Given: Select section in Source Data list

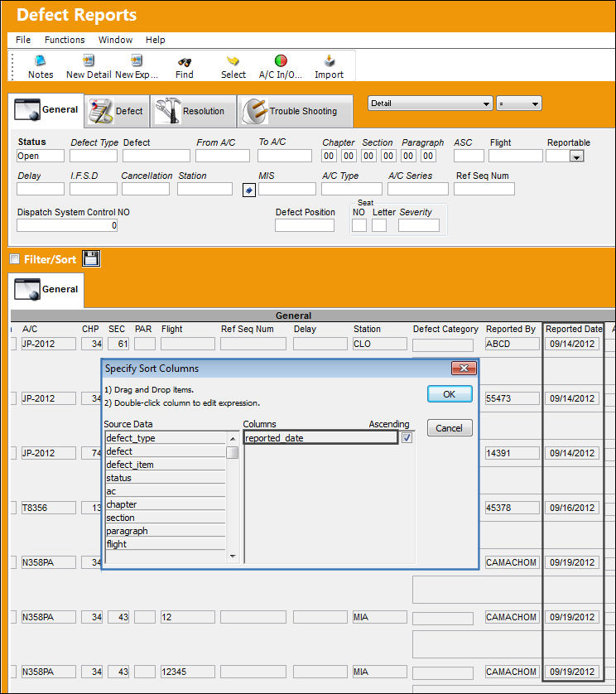Looking at the screenshot, I should coord(166,518).
